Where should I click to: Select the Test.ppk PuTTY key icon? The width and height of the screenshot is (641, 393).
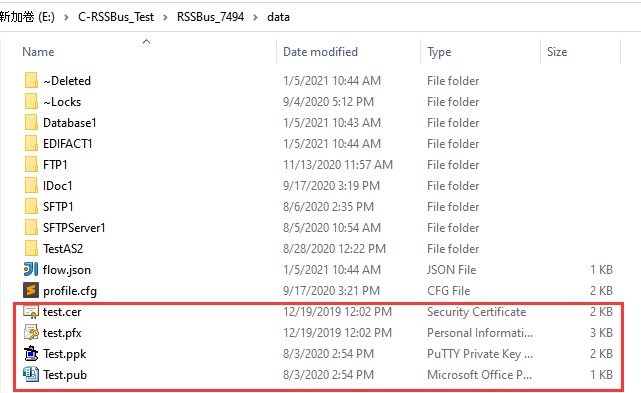pos(31,354)
